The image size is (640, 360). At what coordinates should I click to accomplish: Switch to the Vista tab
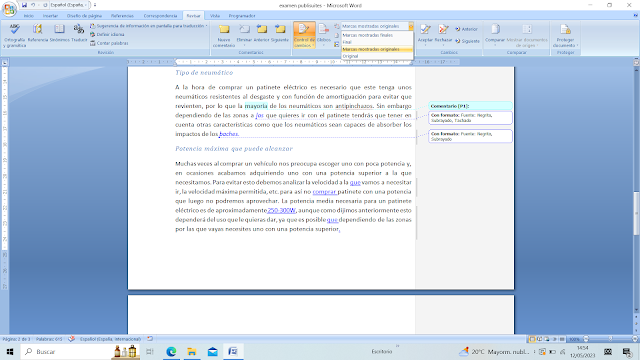click(x=215, y=16)
